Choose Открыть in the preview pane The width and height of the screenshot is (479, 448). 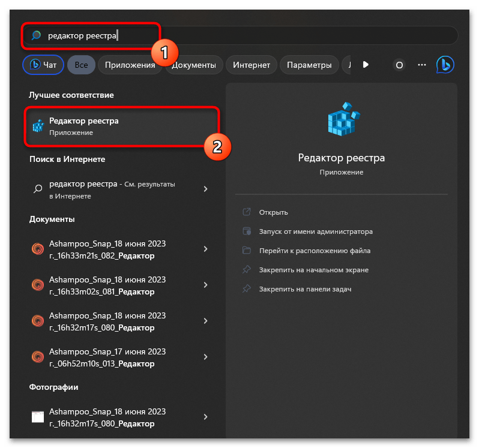click(273, 212)
